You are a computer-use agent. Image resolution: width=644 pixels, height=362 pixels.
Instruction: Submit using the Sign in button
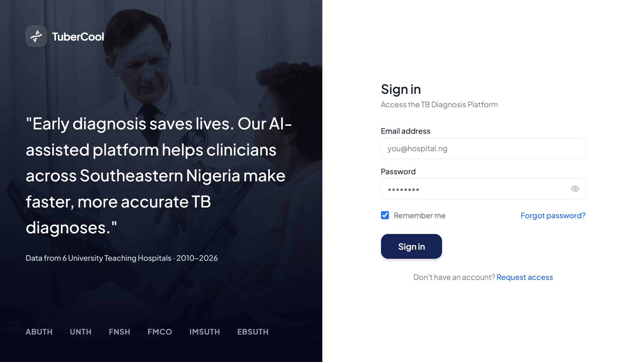(411, 246)
